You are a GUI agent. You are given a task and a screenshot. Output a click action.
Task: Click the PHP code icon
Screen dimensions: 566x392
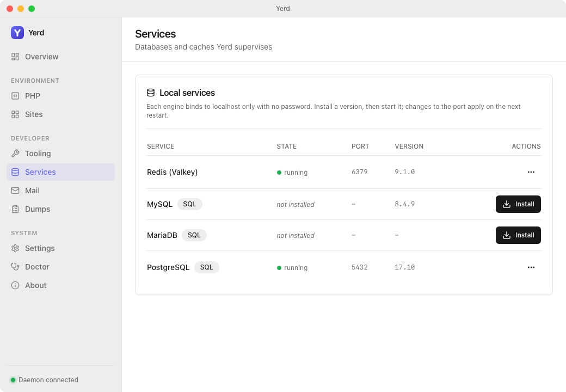pyautogui.click(x=15, y=96)
